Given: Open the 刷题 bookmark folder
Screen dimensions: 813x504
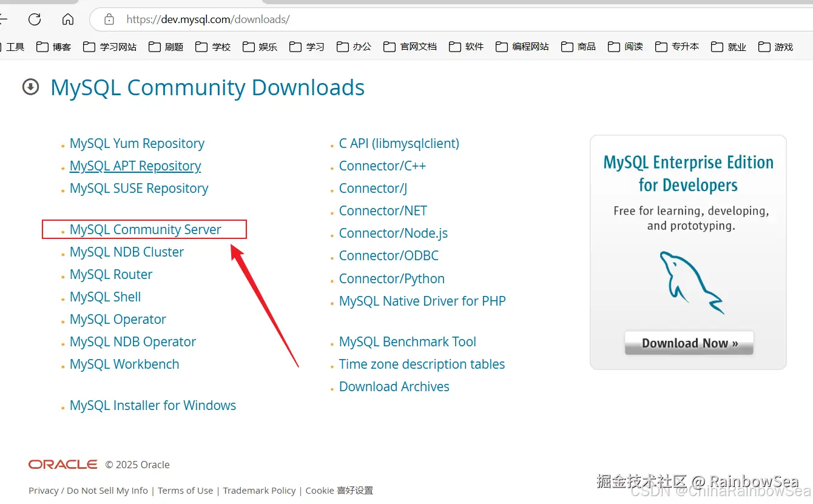Looking at the screenshot, I should click(166, 47).
